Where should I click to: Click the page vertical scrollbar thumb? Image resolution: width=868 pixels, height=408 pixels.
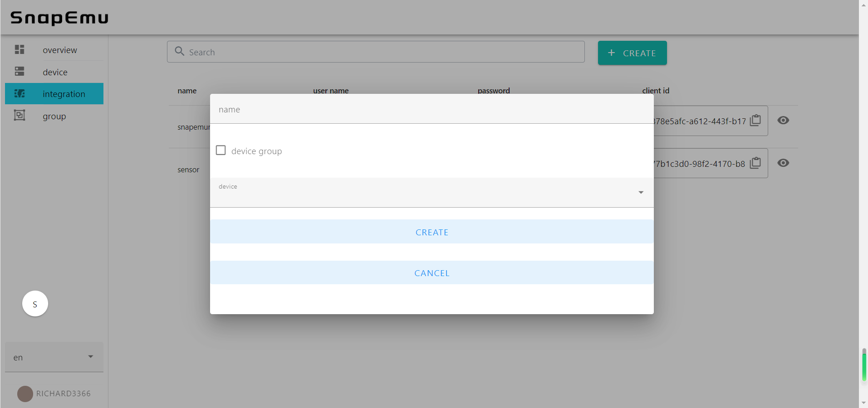point(864,365)
